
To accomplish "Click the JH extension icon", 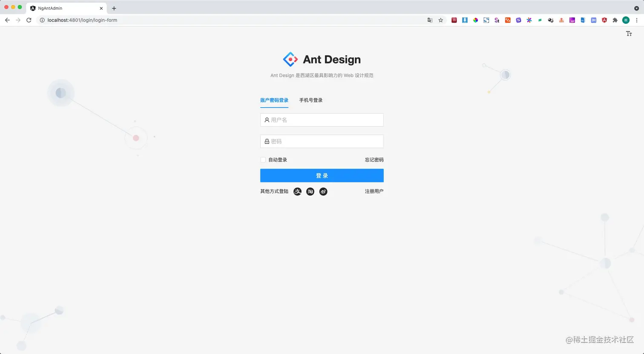I will click(x=593, y=20).
